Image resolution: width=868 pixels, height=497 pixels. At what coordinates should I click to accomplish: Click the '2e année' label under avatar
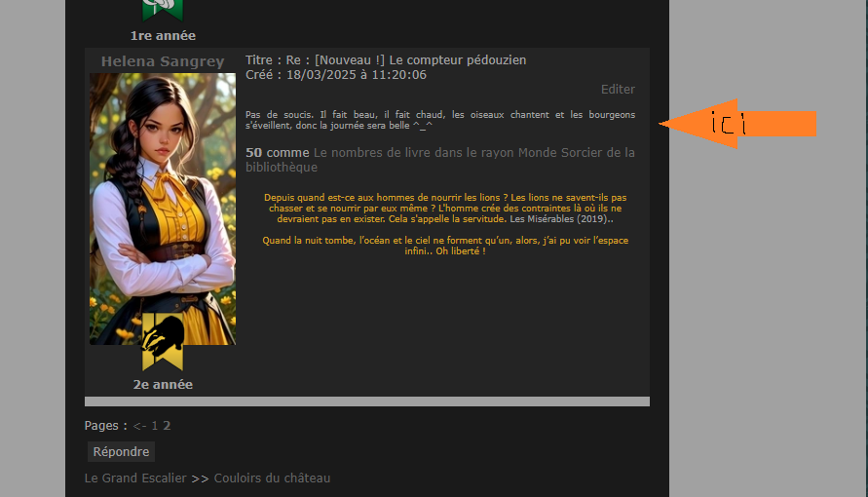pyautogui.click(x=163, y=385)
